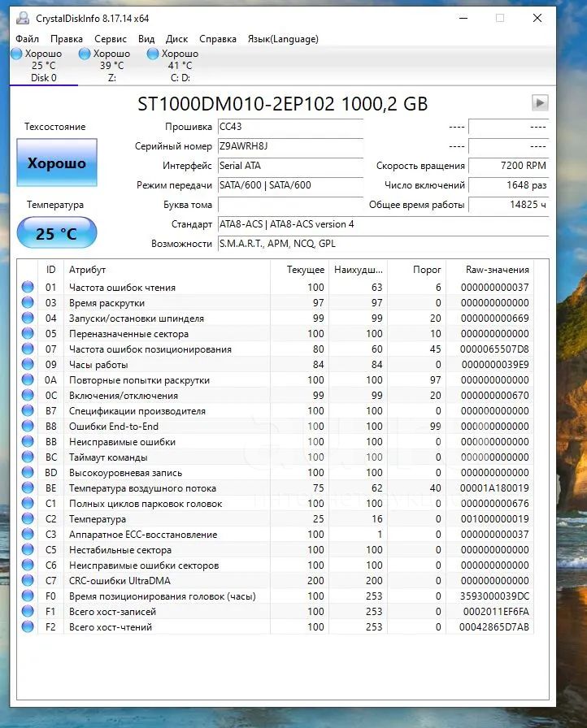
Task: Click the Возможности field S.M.A.R.T., APM
Action: [x=383, y=244]
